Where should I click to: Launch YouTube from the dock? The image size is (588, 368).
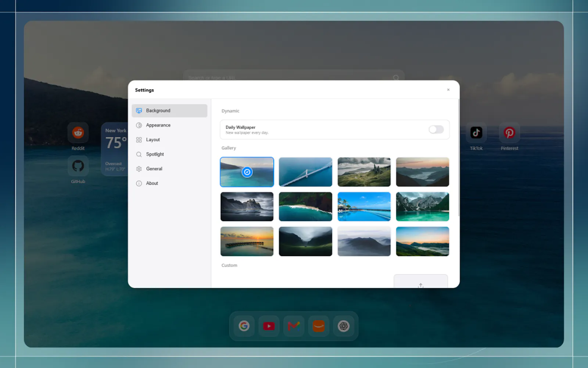click(x=269, y=326)
